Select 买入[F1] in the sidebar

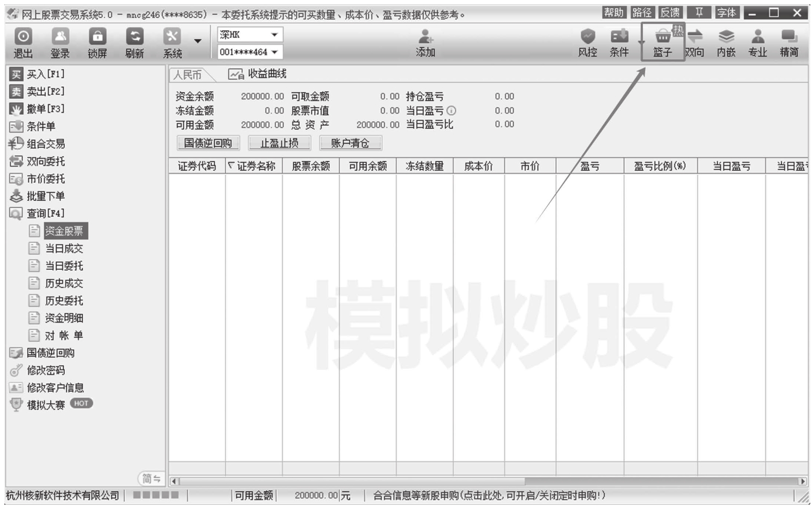(37, 74)
